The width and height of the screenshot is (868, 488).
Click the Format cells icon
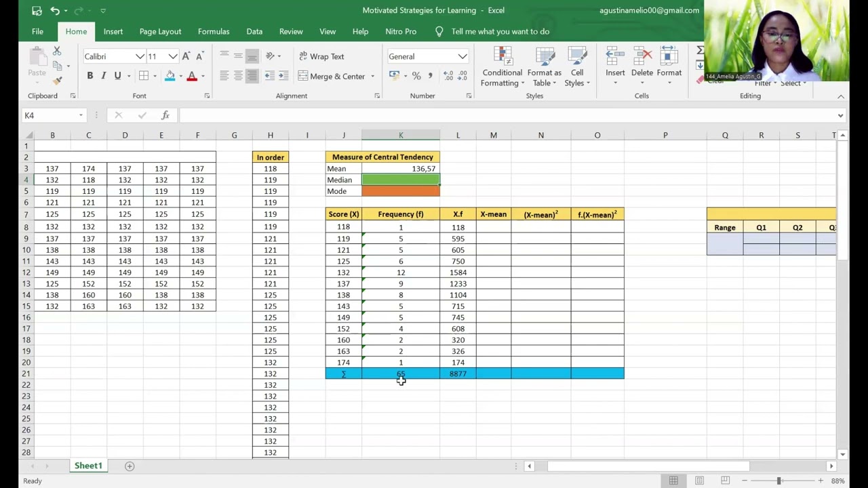pos(669,57)
